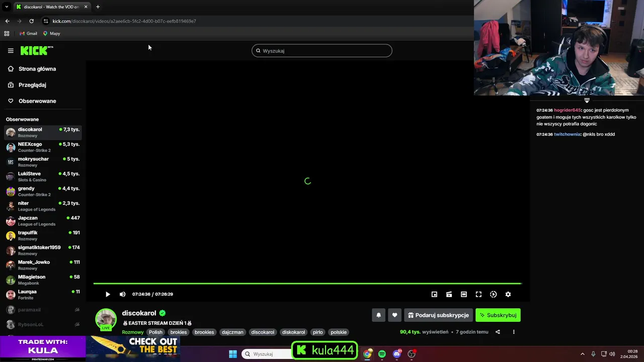Image resolution: width=644 pixels, height=362 pixels.
Task: Click the discokarol channel name heading
Action: (x=139, y=313)
